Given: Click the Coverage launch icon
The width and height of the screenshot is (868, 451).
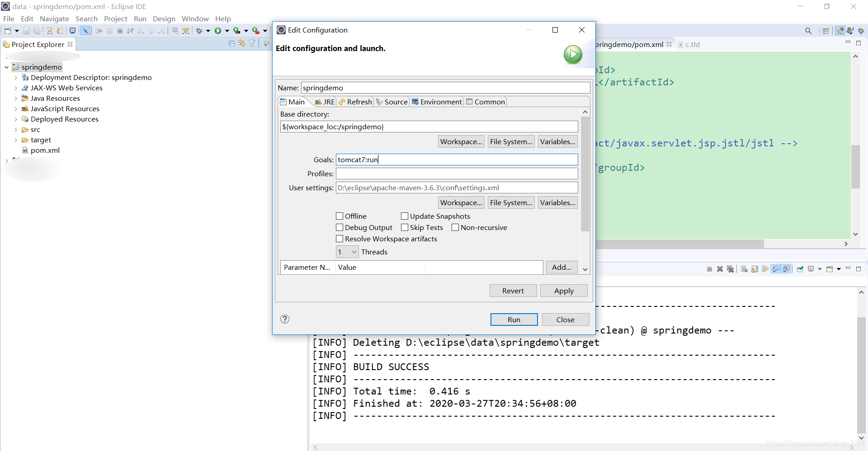Looking at the screenshot, I should point(236,31).
